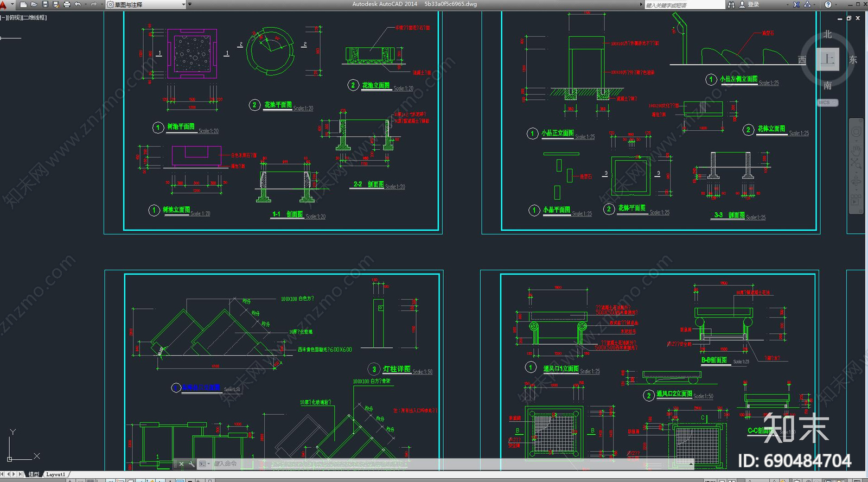
Task: Click the Open file folder icon
Action: (34, 4)
